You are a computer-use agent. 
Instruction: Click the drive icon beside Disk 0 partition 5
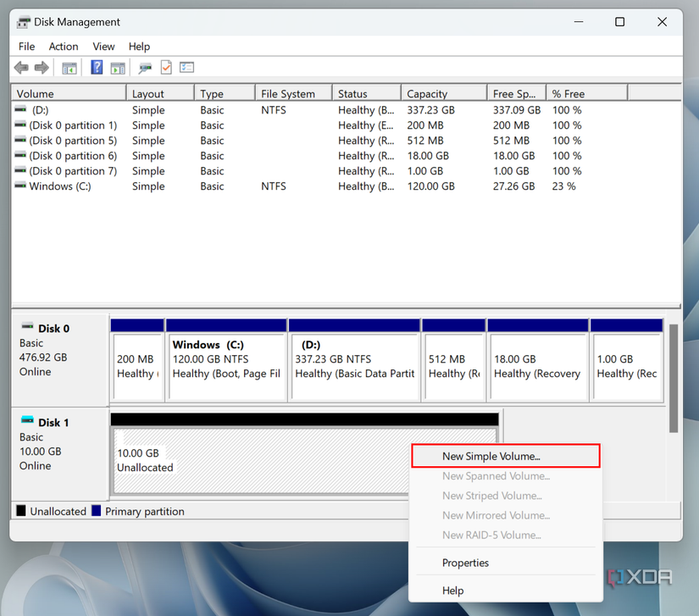pyautogui.click(x=20, y=140)
